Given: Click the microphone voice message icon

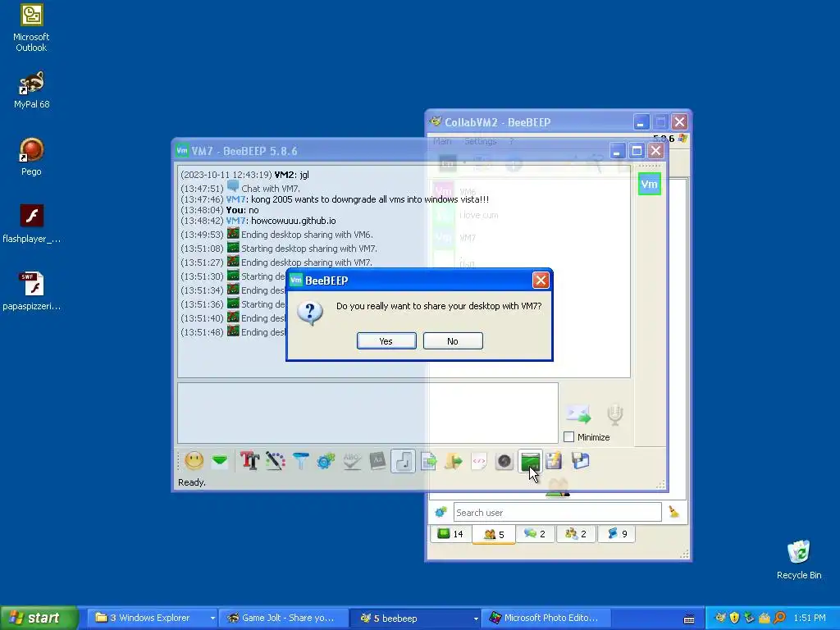Looking at the screenshot, I should (x=615, y=414).
